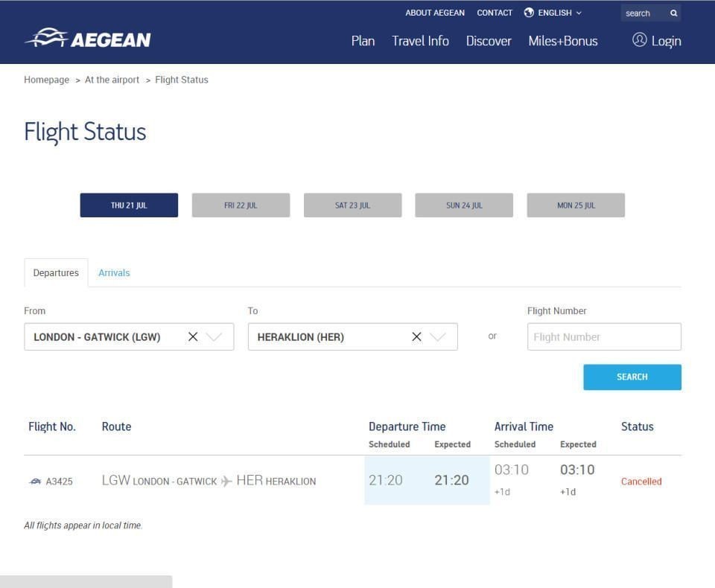Viewport: 715px width, 588px height.
Task: Switch to the Arrivals tab
Action: point(114,272)
